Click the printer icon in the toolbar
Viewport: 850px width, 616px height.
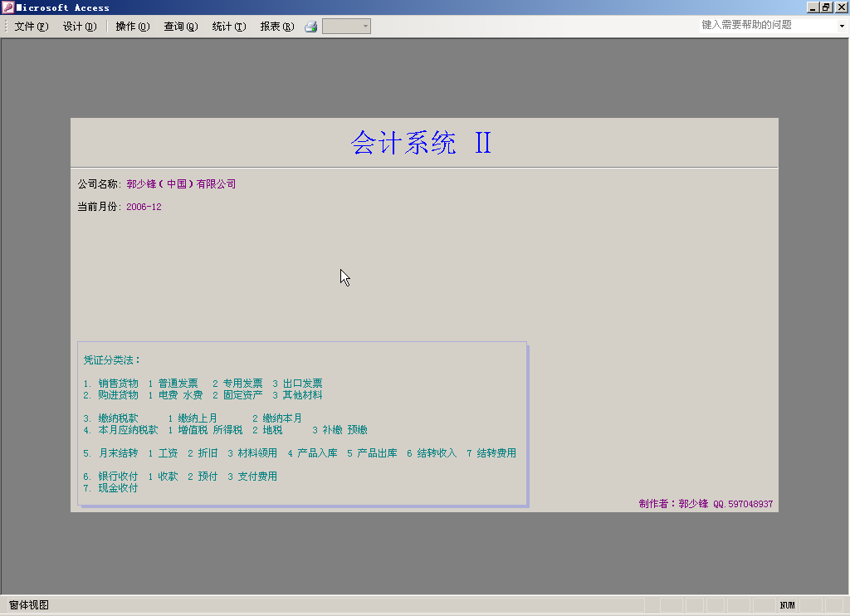(311, 27)
